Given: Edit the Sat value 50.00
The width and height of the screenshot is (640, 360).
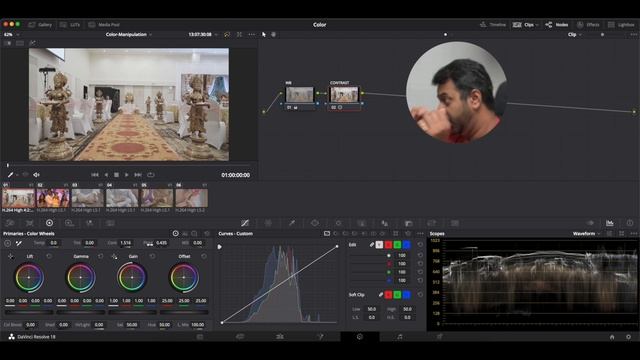Looking at the screenshot, I should click(x=131, y=325).
